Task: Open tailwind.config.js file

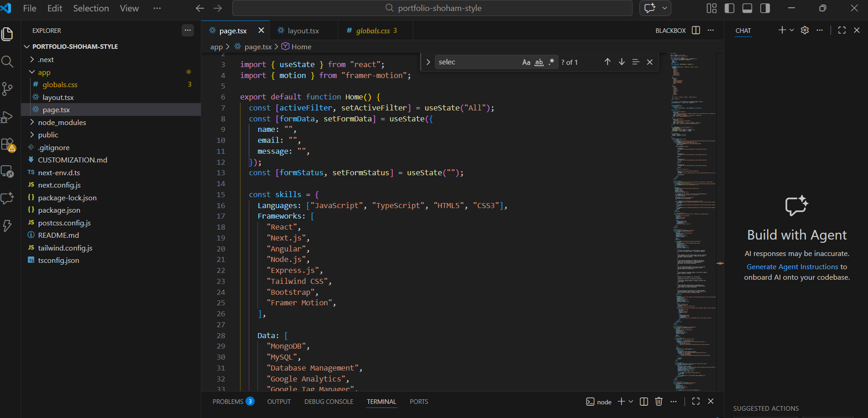Action: point(65,248)
